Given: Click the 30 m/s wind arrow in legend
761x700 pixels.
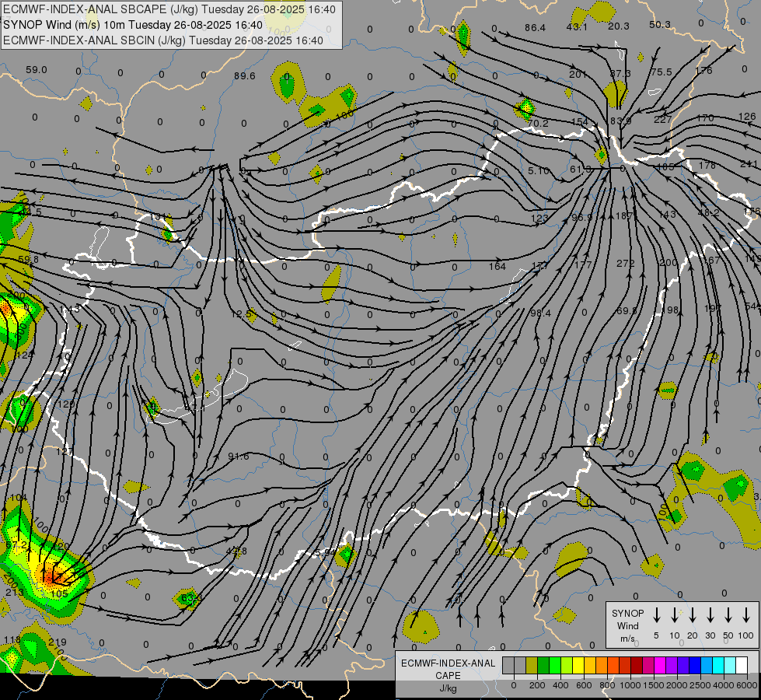Looking at the screenshot, I should 710,615.
